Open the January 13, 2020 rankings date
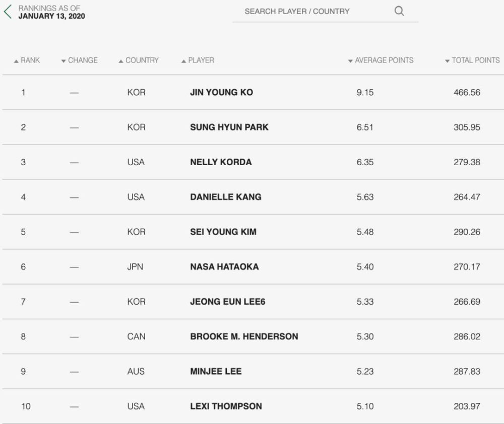The height and width of the screenshot is (424, 504). (52, 16)
